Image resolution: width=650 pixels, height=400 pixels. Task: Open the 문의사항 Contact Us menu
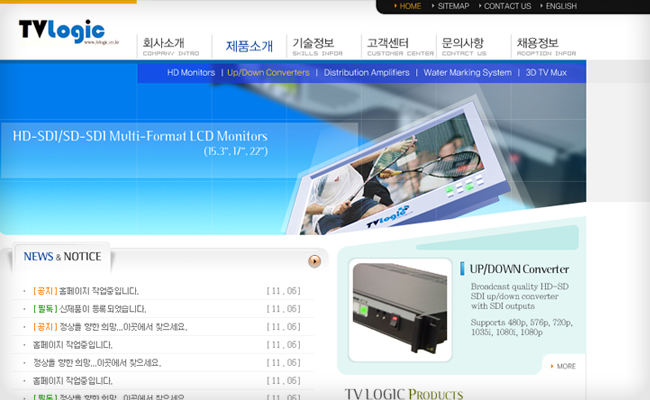[x=464, y=46]
